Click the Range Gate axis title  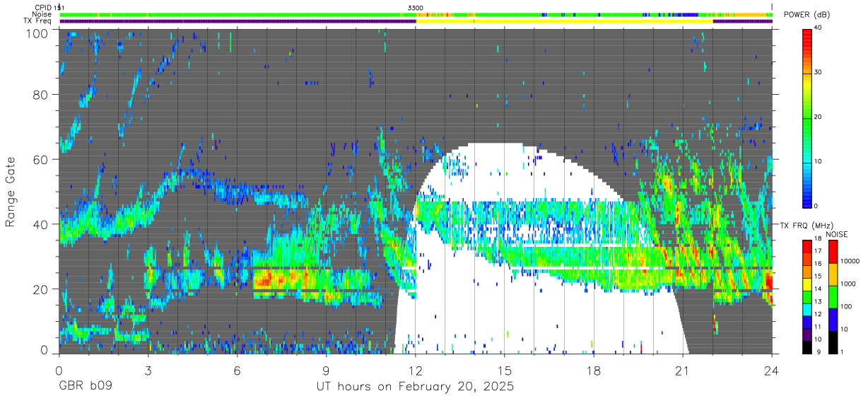[11, 193]
